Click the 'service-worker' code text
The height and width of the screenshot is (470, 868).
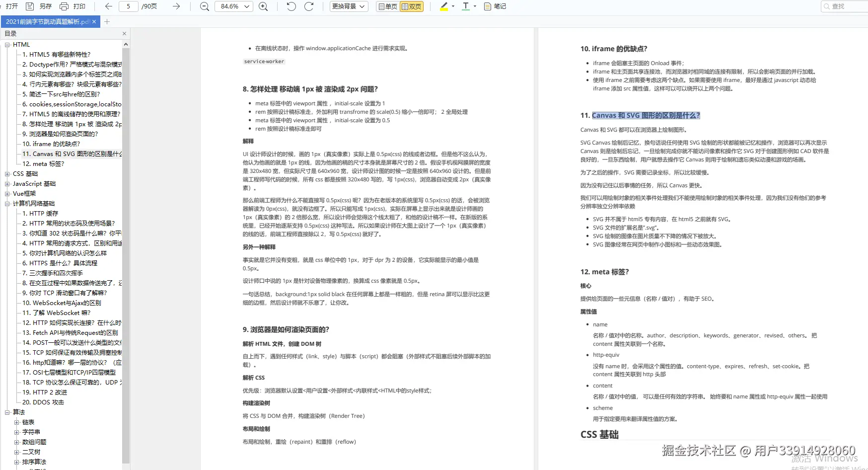264,62
